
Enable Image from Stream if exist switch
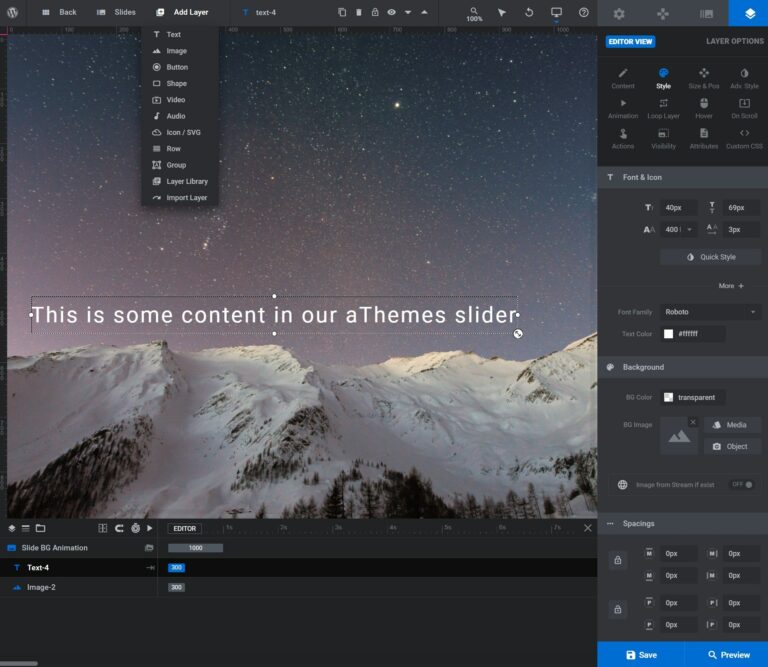tap(743, 484)
